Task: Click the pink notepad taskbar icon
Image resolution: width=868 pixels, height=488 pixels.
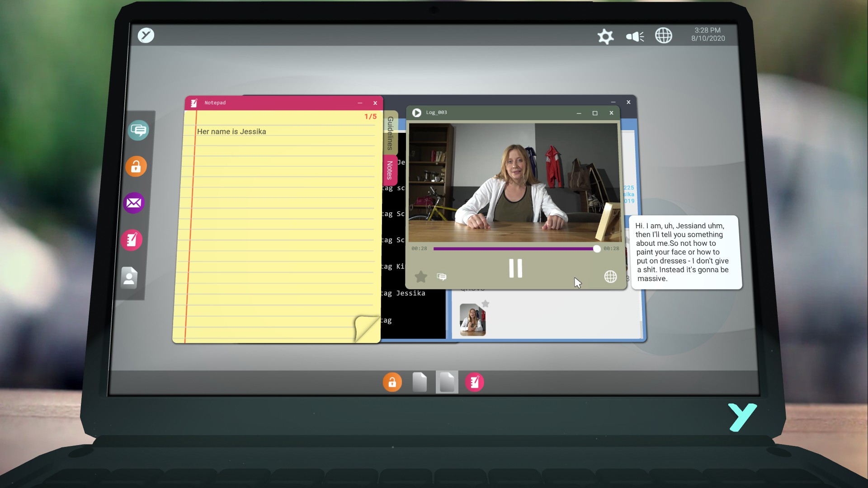Action: point(474,382)
